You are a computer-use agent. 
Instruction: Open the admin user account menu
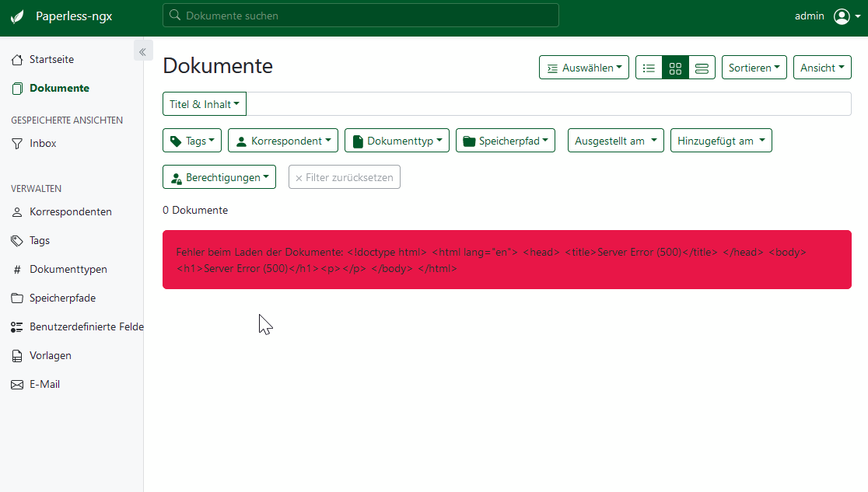point(824,16)
